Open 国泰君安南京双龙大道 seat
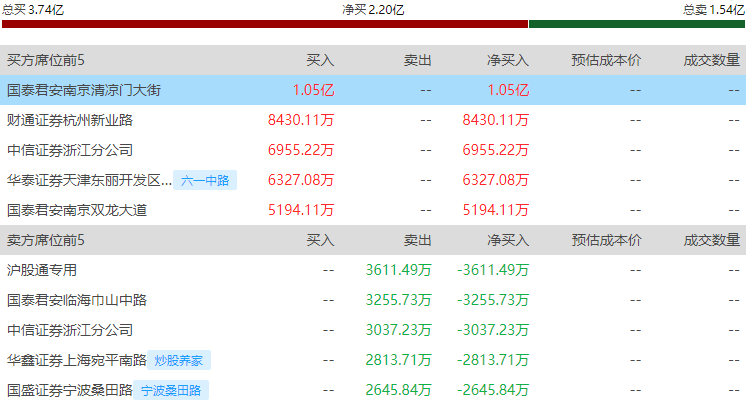The height and width of the screenshot is (406, 746). pos(77,210)
